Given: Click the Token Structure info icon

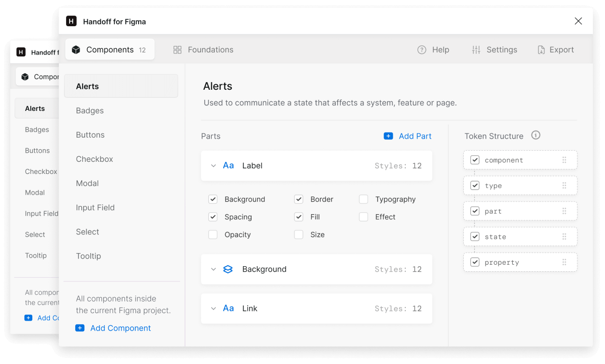Looking at the screenshot, I should click(x=536, y=135).
